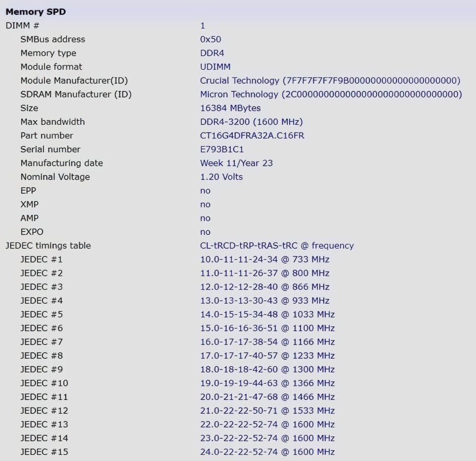Select JEDEC #8 timing at 1233 MHz
This screenshot has height=461, width=476.
267,356
